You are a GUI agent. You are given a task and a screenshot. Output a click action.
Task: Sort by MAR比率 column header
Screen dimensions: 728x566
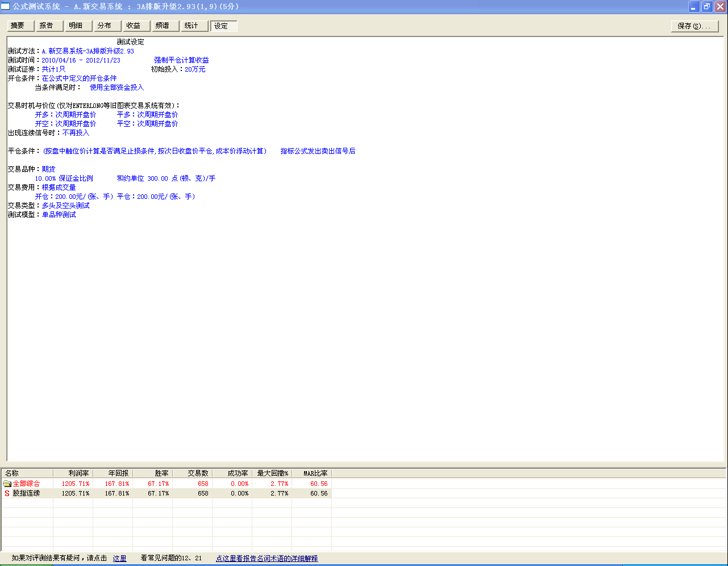click(x=311, y=473)
